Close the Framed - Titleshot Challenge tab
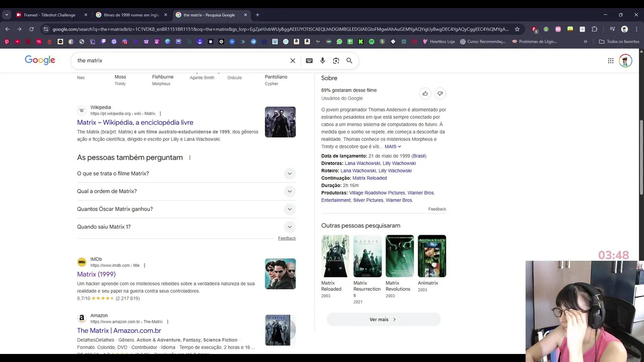The width and height of the screenshot is (644, 362). [86, 15]
